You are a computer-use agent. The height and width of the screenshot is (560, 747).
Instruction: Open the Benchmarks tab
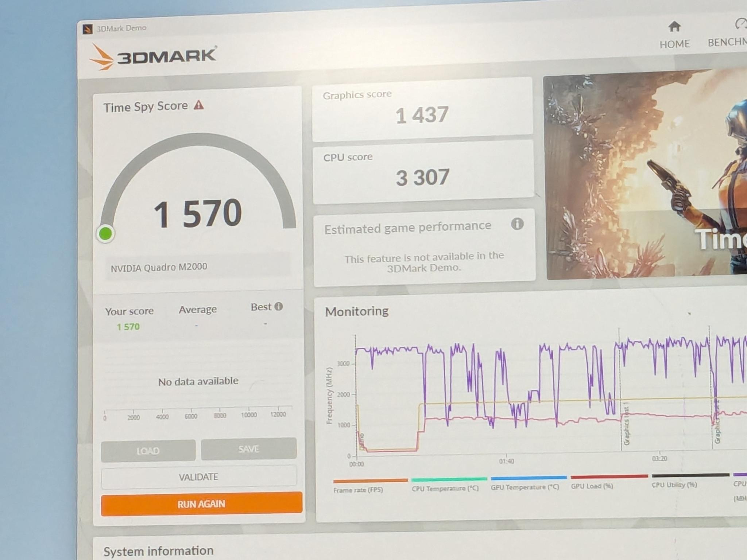[727, 34]
